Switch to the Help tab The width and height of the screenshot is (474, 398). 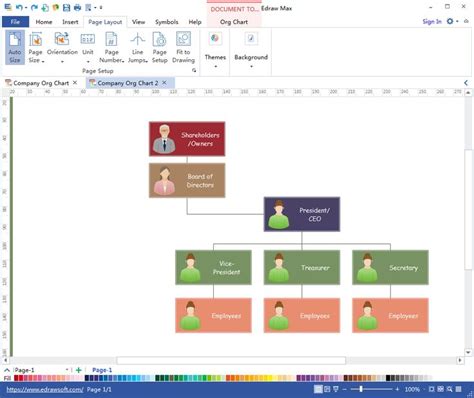point(195,22)
